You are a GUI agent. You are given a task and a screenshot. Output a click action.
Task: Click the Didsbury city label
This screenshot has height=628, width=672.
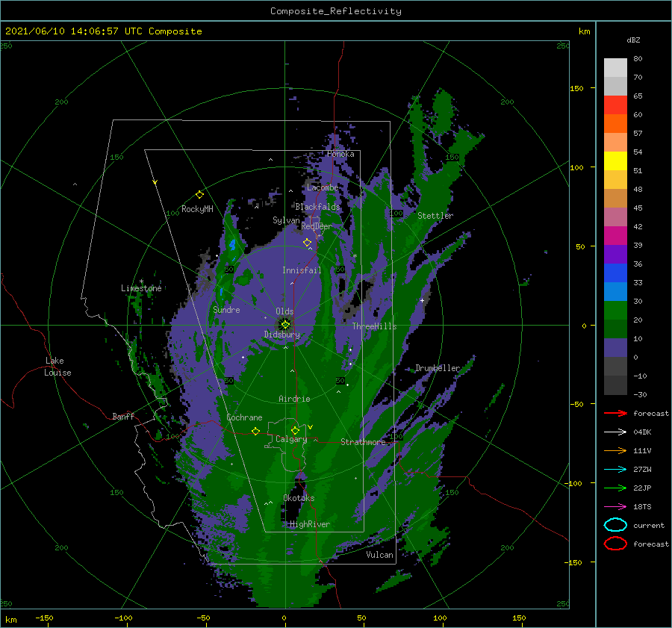click(x=282, y=335)
